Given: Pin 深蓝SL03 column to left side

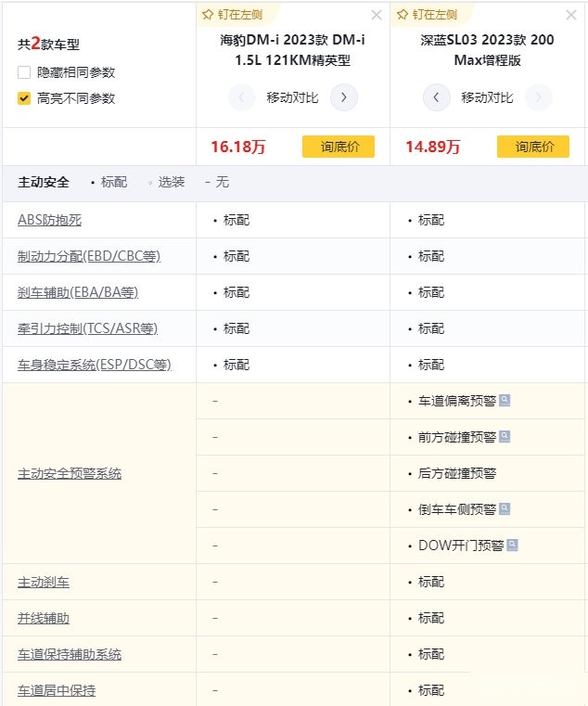Looking at the screenshot, I should [x=427, y=15].
